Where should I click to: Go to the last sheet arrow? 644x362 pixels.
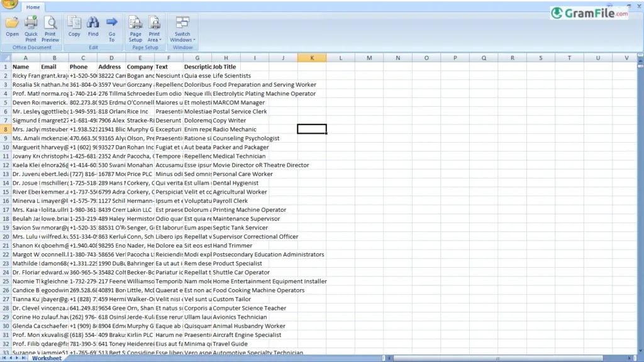[x=23, y=358]
